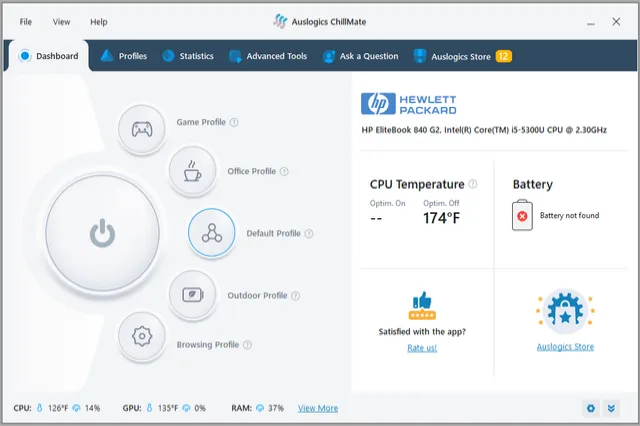
Task: Click the GPU load gauge icon in status bar
Action: point(187,408)
